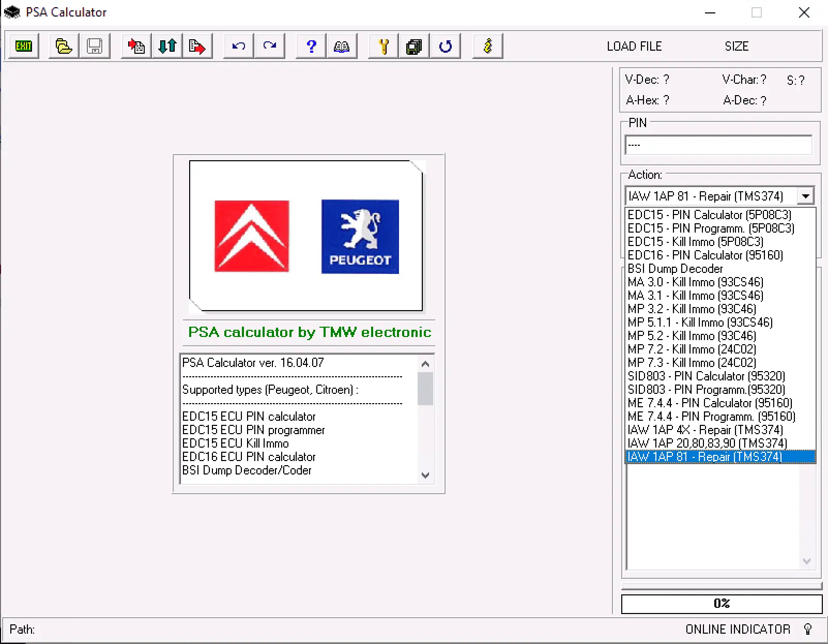
Task: Select EDC15 - Kill Immo (5P08C3)
Action: 720,241
